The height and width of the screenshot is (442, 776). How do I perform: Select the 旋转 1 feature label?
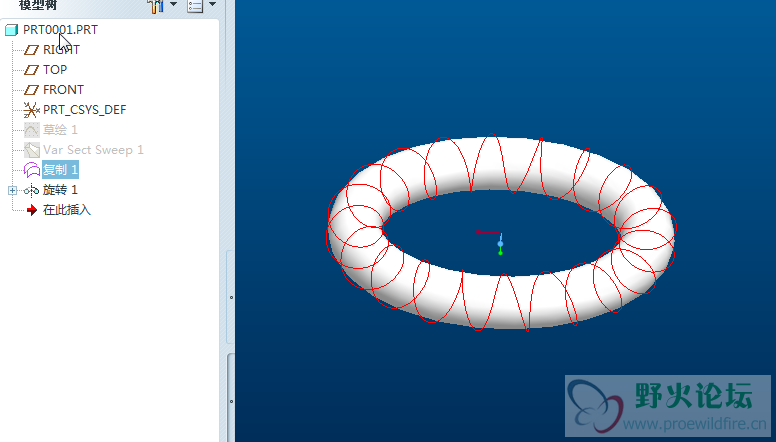pos(60,190)
